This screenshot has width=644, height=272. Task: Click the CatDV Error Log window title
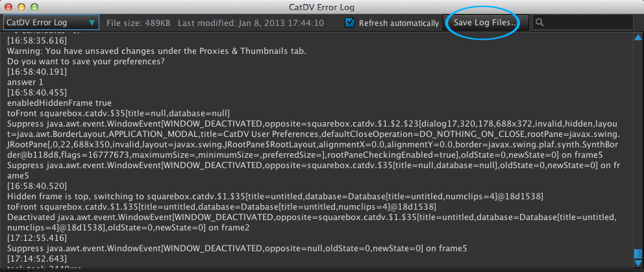(x=321, y=6)
